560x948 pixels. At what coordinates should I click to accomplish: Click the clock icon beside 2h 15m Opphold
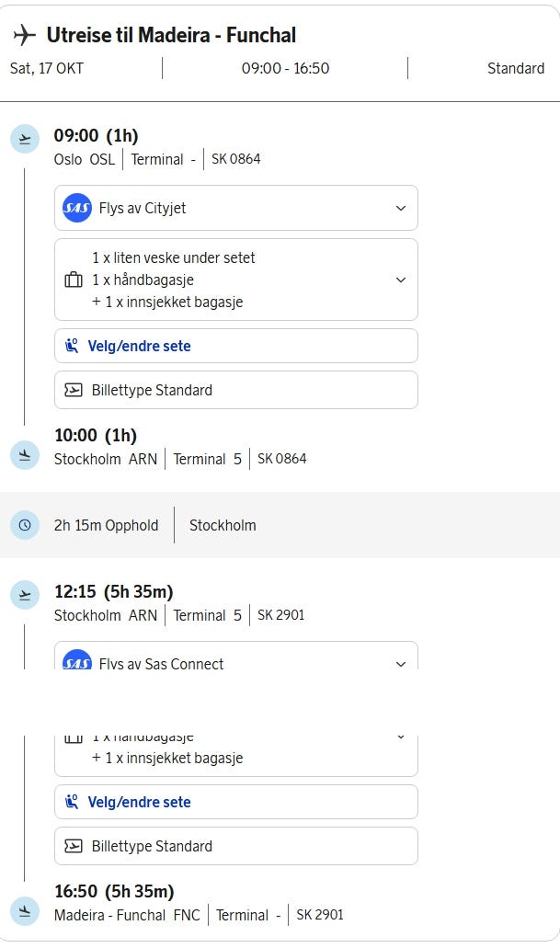click(25, 525)
